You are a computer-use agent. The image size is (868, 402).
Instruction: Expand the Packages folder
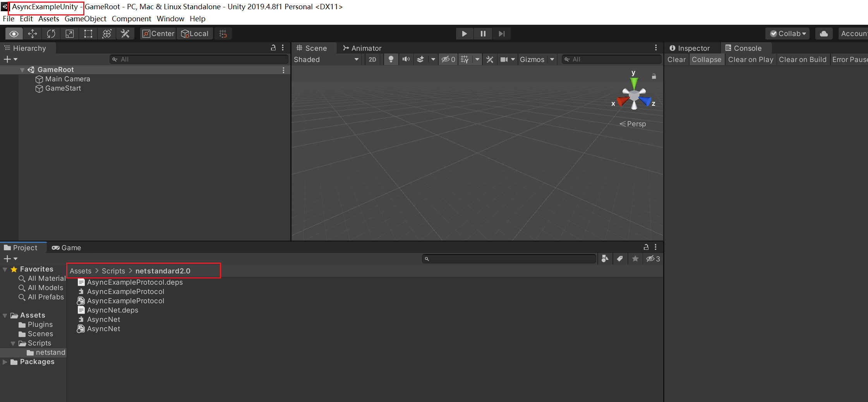[x=5, y=362]
